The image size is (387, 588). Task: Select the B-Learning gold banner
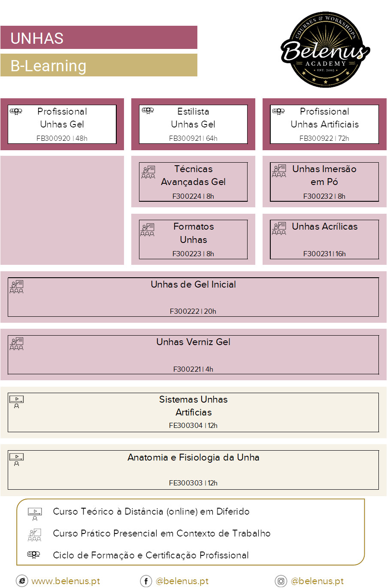click(99, 65)
